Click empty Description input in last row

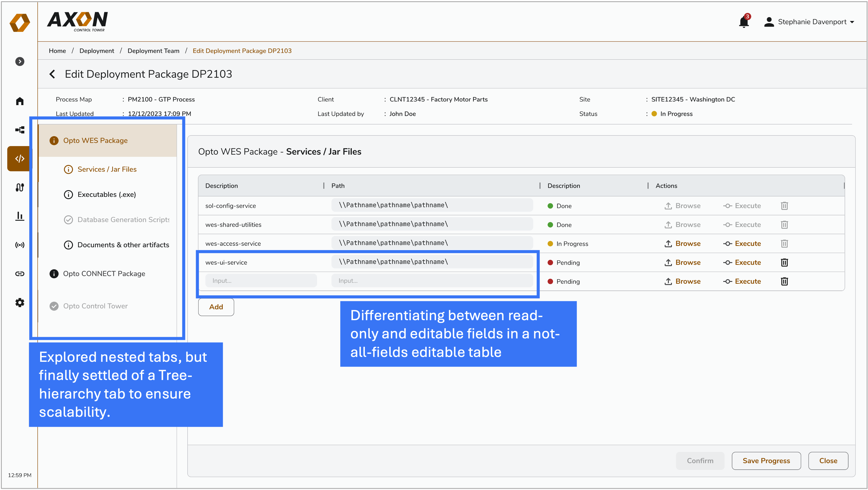[261, 280]
